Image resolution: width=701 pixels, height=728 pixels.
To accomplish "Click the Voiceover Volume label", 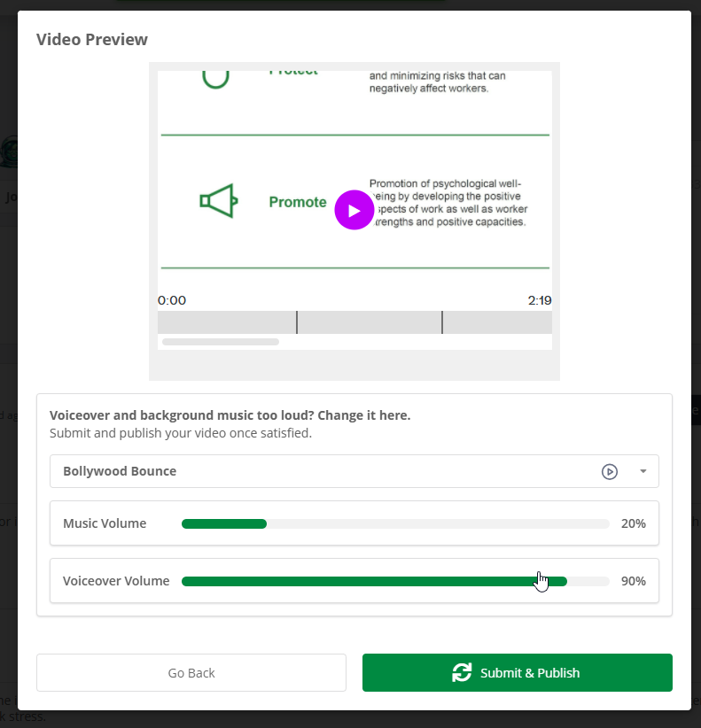I will tap(116, 581).
